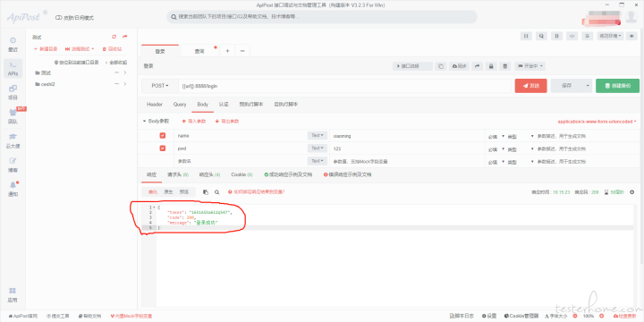Switch to the Query tab
Viewport: 644px width, 322px height.
pos(180,105)
